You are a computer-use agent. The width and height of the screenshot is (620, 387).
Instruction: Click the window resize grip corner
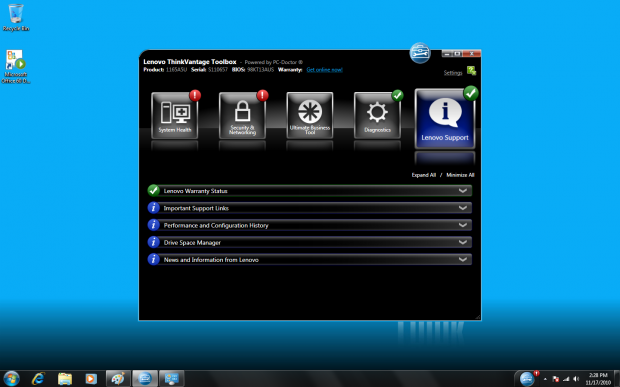point(478,317)
